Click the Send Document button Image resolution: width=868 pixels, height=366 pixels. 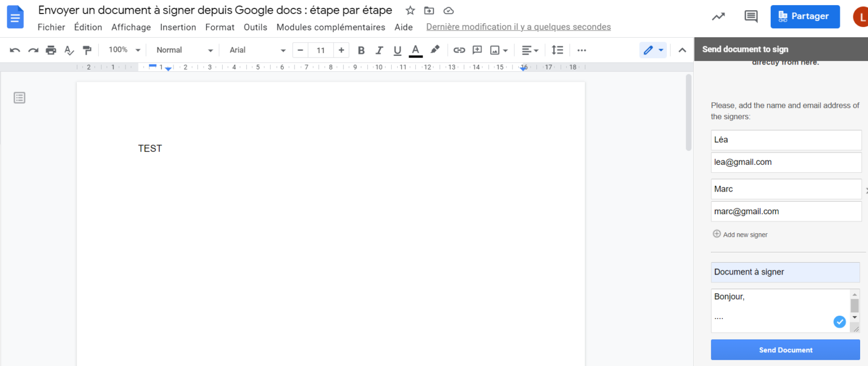tap(785, 350)
